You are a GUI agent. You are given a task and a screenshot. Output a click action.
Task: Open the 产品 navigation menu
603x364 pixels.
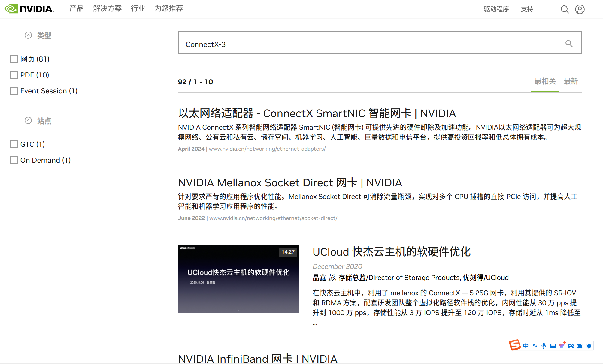(77, 8)
